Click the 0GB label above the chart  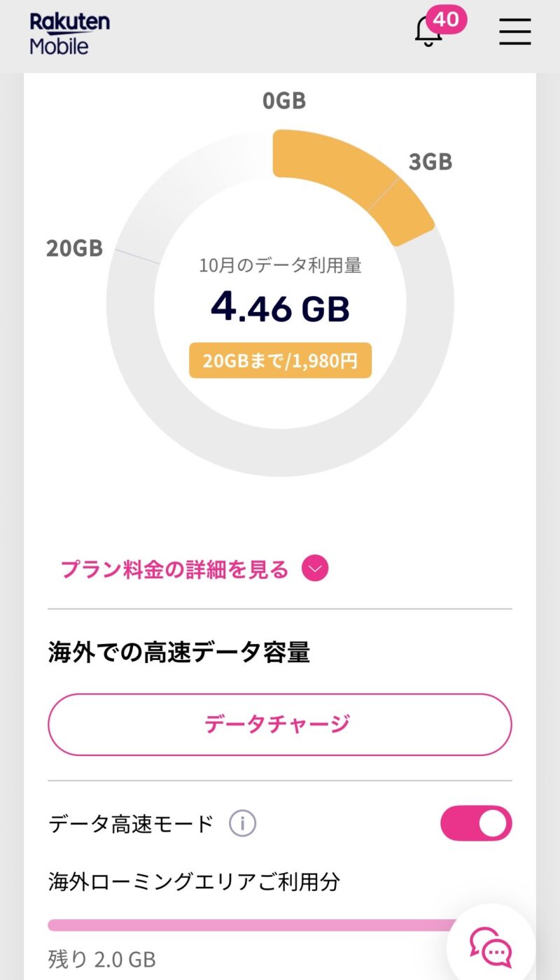[x=284, y=101]
